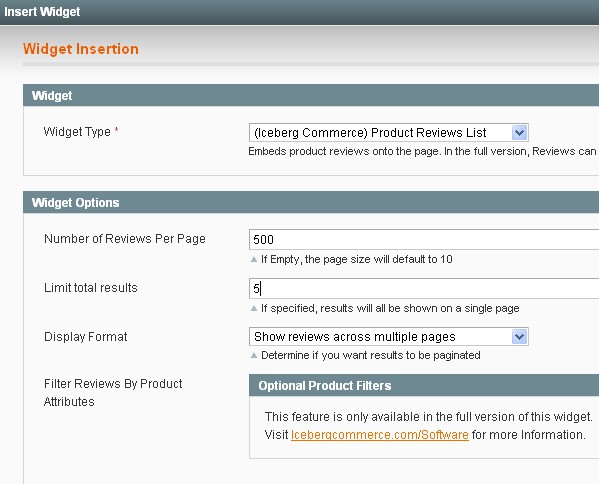
Task: Click the Limit total results input field
Action: pos(424,288)
